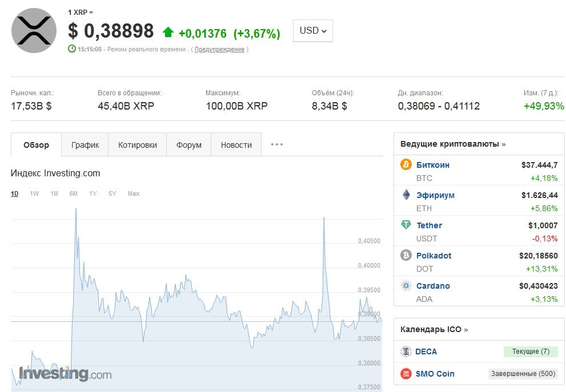Viewport: 566px width, 392px height.
Task: Click the DECA coin icon
Action: pos(406,351)
